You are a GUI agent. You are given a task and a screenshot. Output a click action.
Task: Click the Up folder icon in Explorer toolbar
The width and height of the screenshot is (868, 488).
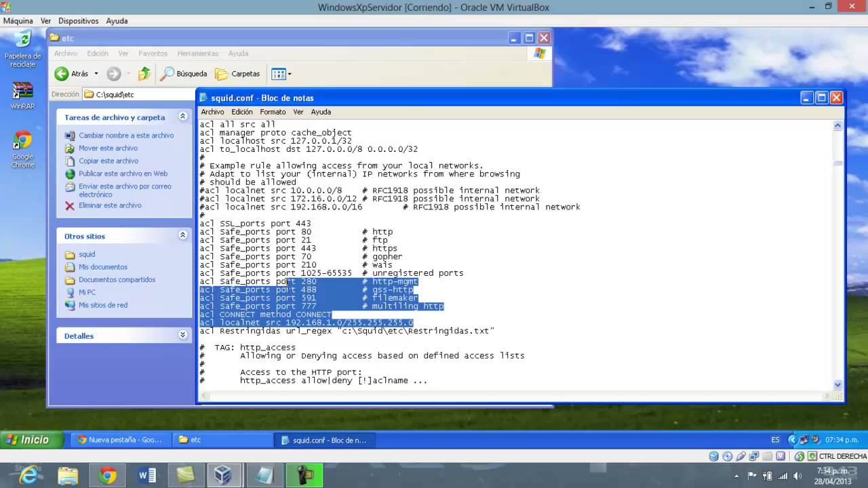coord(144,74)
